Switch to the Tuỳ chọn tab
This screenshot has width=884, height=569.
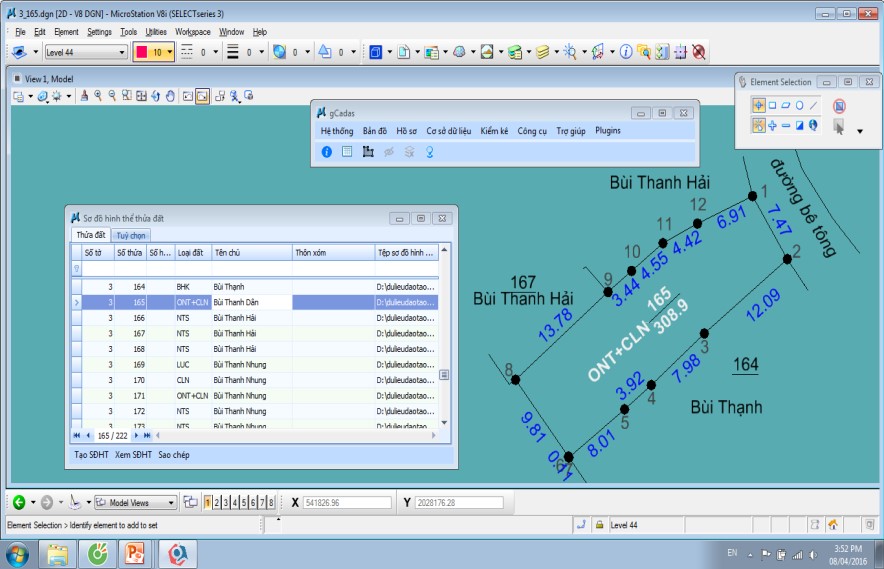[131, 235]
